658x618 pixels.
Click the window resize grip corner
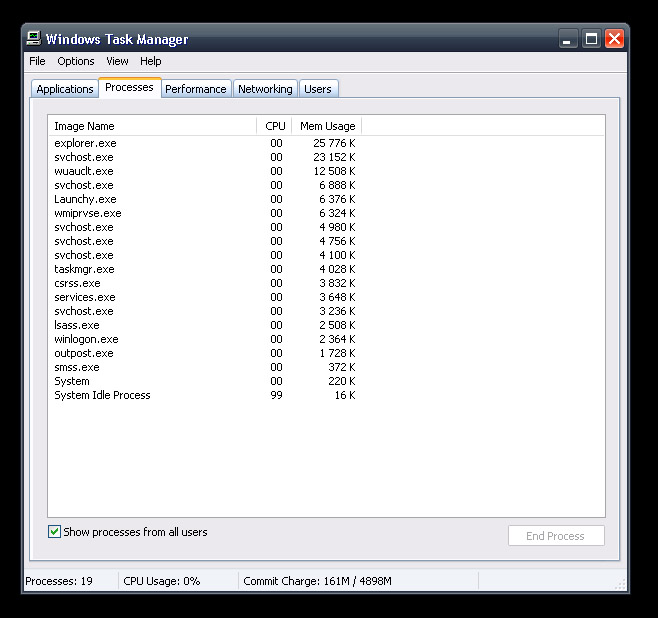pos(620,584)
